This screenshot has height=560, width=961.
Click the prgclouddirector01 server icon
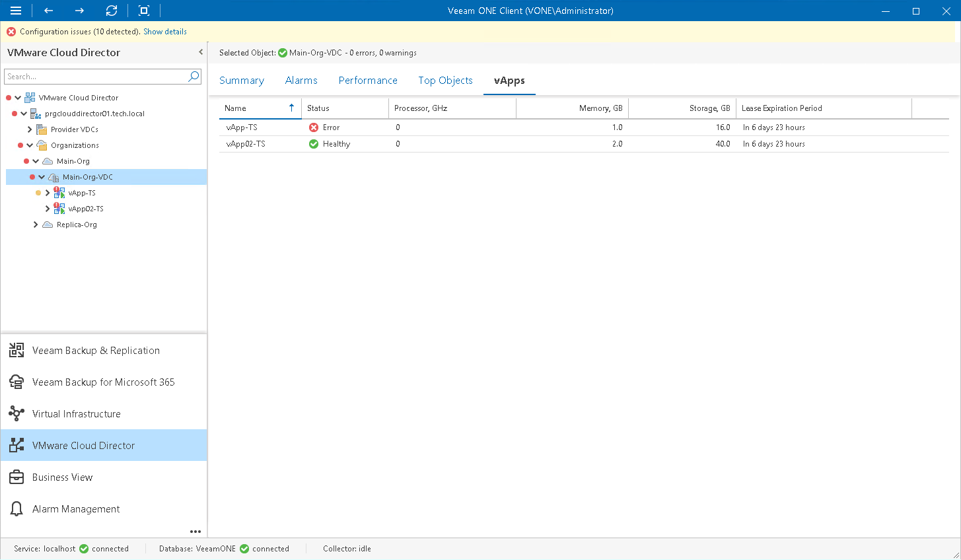[x=36, y=114]
